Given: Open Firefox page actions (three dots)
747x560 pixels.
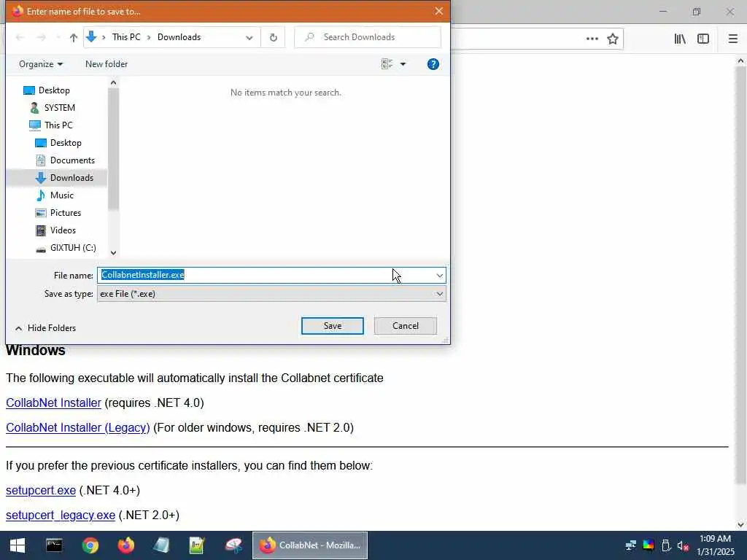Looking at the screenshot, I should pos(592,39).
